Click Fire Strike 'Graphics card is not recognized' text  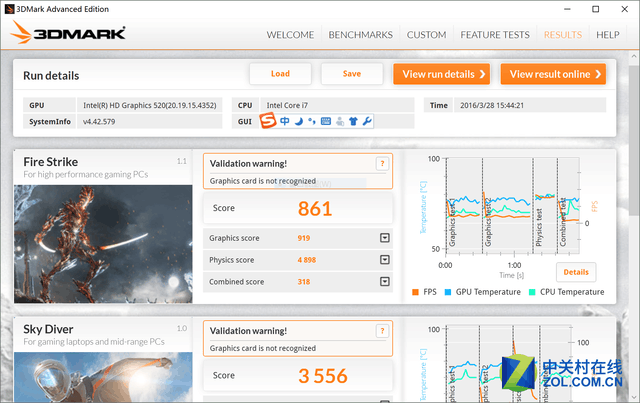(x=263, y=181)
